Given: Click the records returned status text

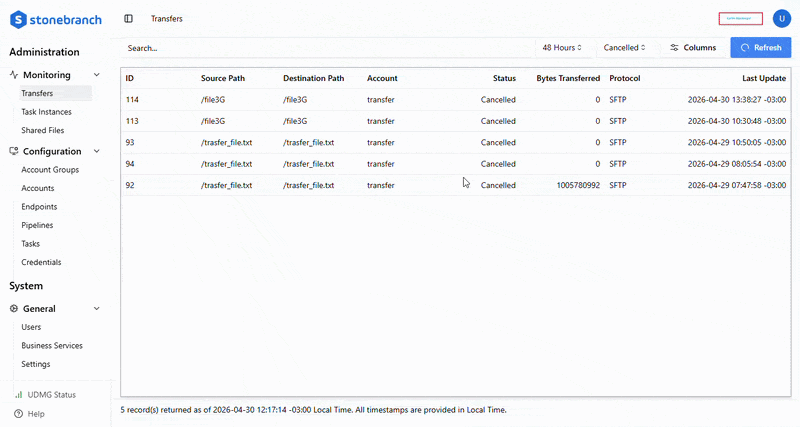Looking at the screenshot, I should pos(313,410).
